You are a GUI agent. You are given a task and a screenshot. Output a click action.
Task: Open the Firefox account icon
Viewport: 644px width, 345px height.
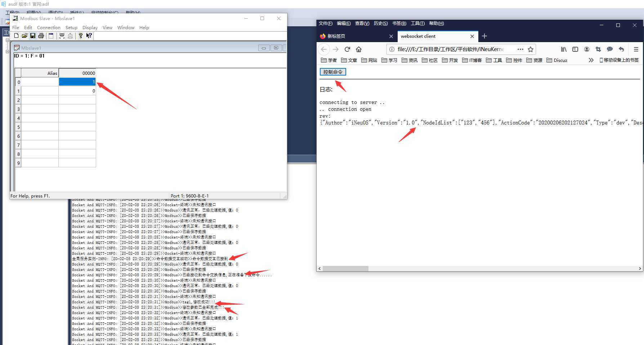(587, 49)
